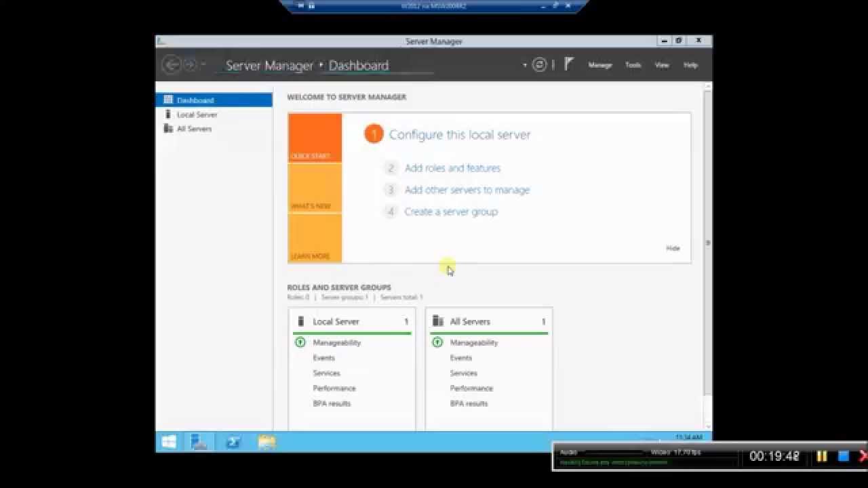
Task: Refresh the Server Manager dashboard
Action: pos(539,65)
